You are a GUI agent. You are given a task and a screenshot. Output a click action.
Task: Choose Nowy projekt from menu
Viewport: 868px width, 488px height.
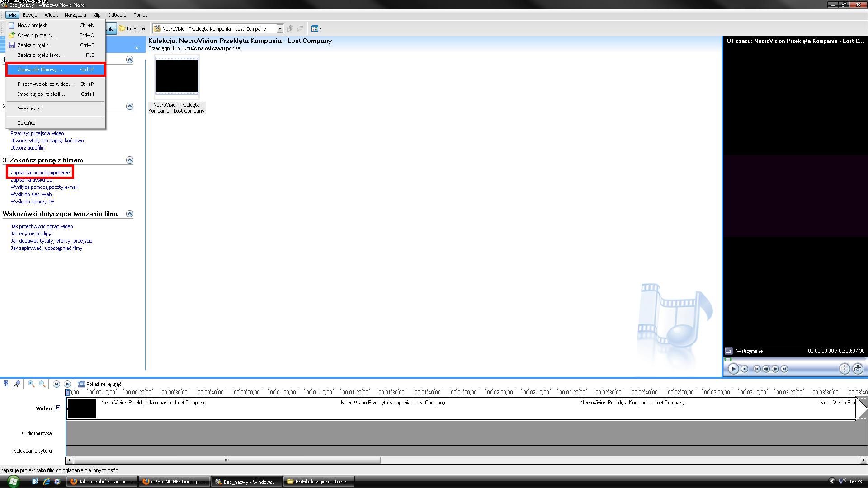55,25
